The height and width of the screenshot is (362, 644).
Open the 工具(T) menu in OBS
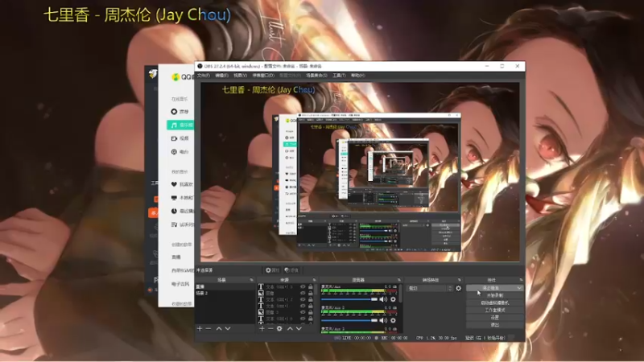[x=339, y=76]
